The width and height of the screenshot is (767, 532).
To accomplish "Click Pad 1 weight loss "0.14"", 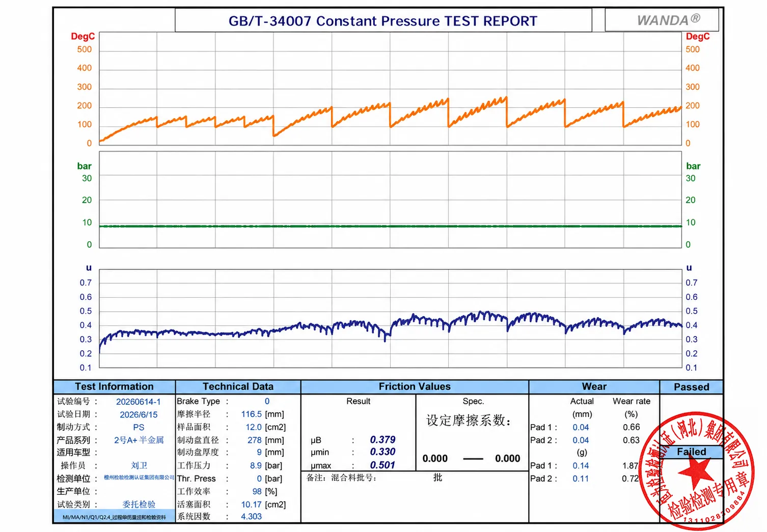I will click(x=581, y=465).
